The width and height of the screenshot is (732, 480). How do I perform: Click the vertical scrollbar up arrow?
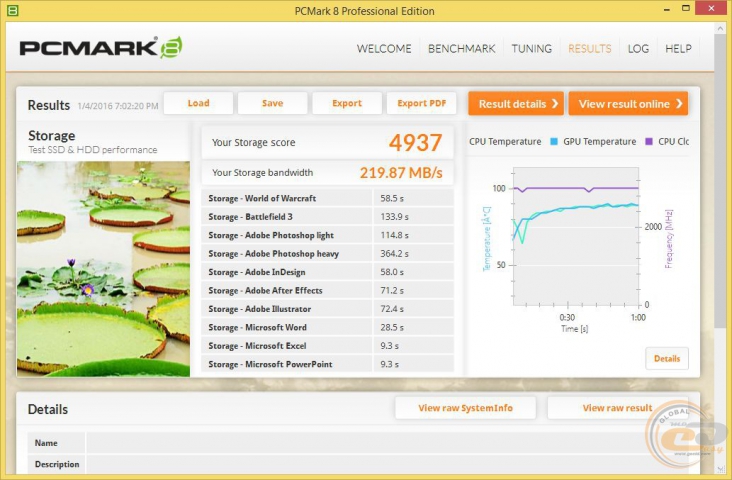click(719, 28)
